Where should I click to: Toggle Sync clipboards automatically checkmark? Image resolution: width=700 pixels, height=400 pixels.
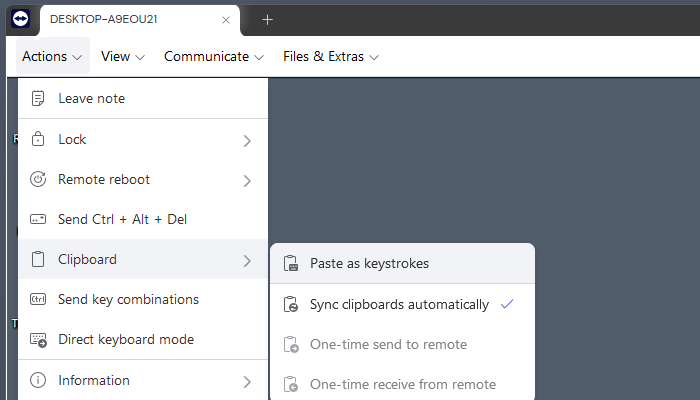(x=507, y=304)
